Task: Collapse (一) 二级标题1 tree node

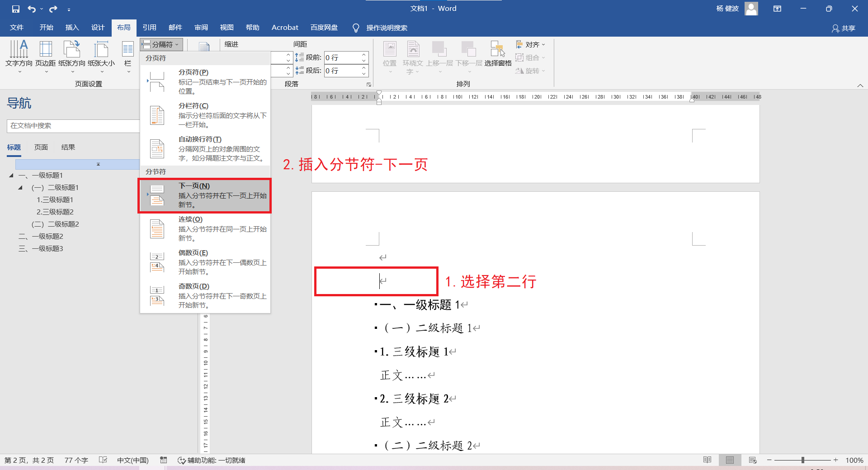Action: coord(20,187)
